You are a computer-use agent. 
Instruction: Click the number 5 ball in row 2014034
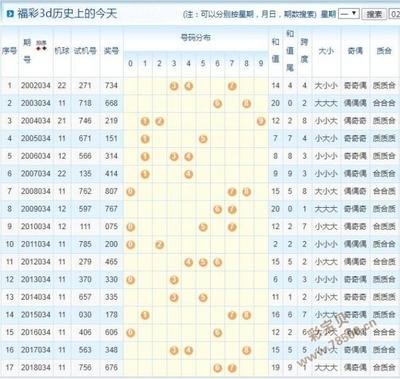[x=203, y=297]
